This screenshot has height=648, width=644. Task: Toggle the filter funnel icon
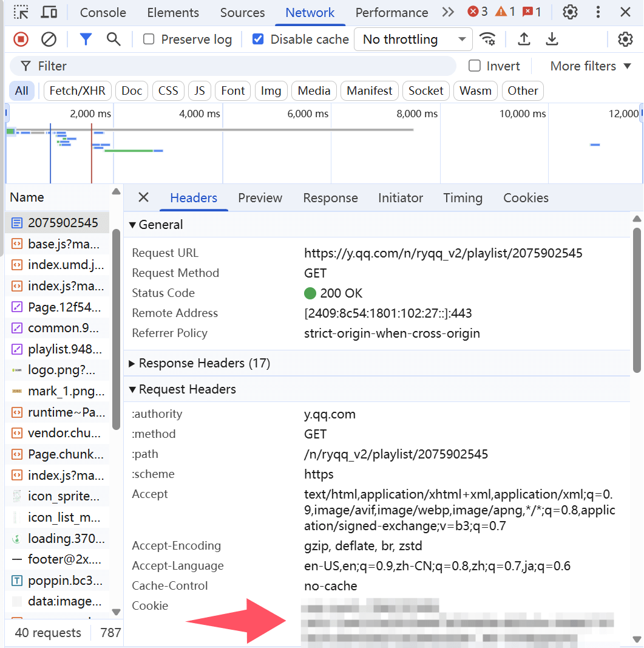86,39
